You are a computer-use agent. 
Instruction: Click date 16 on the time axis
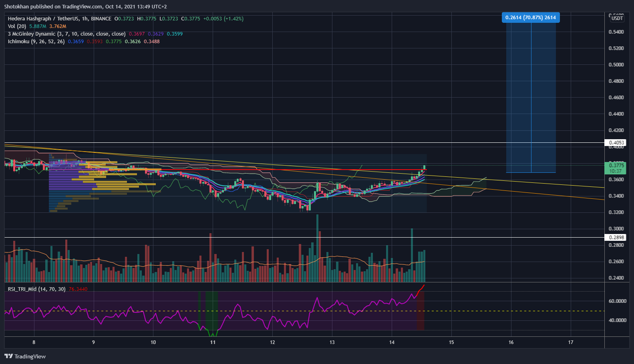point(511,342)
